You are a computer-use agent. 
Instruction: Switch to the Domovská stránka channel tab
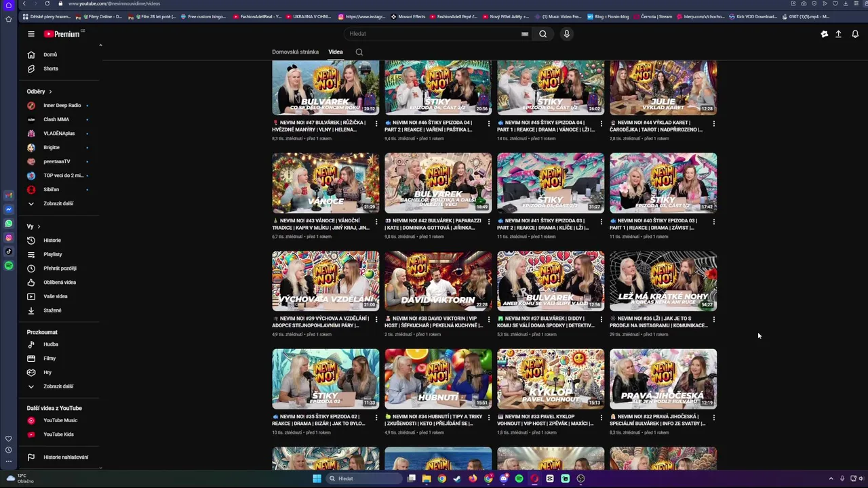pos(295,52)
